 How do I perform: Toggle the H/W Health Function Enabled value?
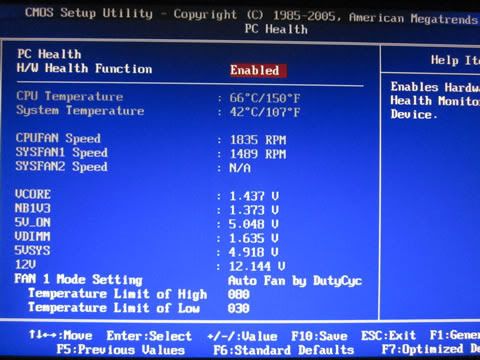click(258, 70)
